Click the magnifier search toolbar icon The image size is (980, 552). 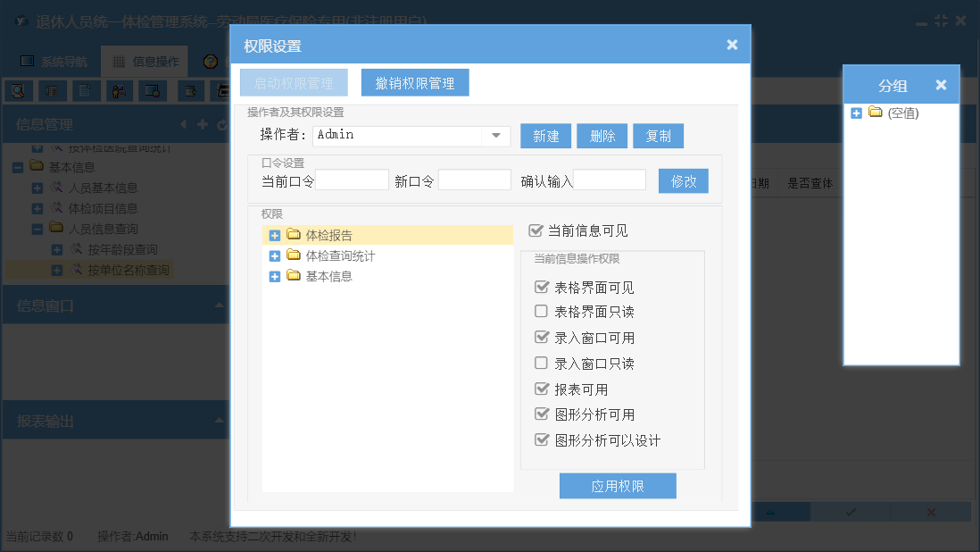coord(17,90)
